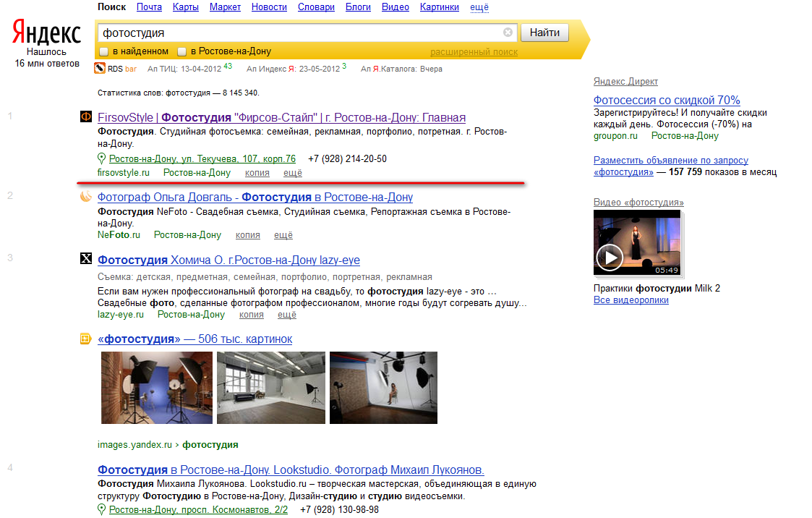Viewport: 812px width, 518px height.
Task: Click the images result yellow icon
Action: (85, 339)
